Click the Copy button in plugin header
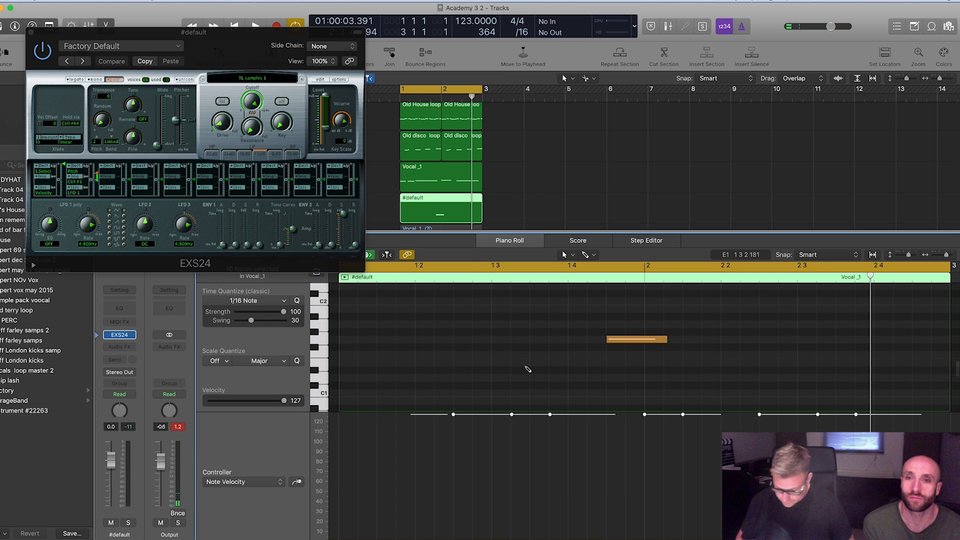 pyautogui.click(x=144, y=61)
